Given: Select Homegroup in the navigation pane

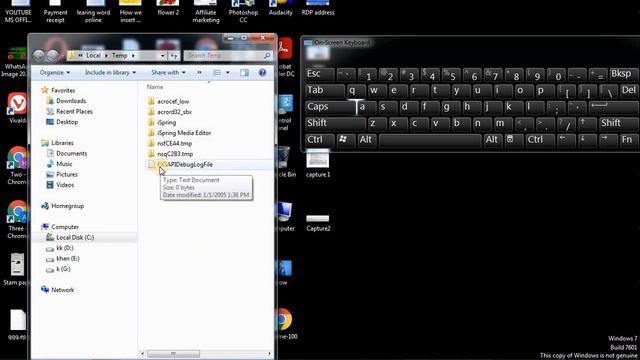Looking at the screenshot, I should 67,206.
